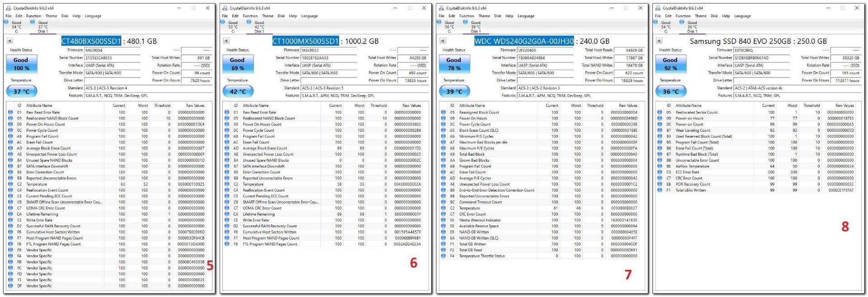Click the status orb beside Temperature Throttle Status
This screenshot has height=297, width=868.
(443, 256)
